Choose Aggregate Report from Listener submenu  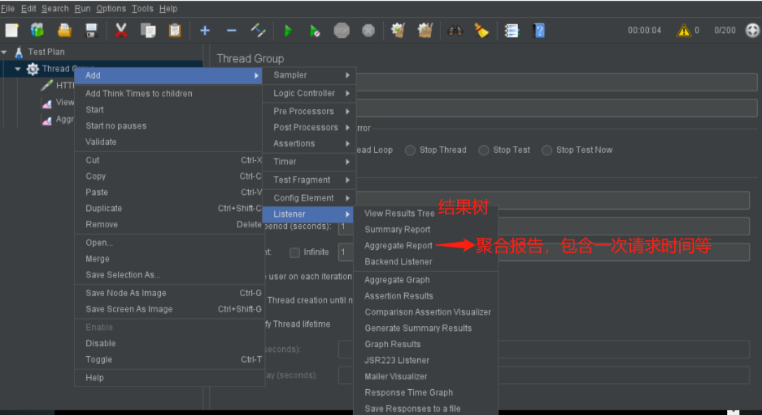click(398, 245)
